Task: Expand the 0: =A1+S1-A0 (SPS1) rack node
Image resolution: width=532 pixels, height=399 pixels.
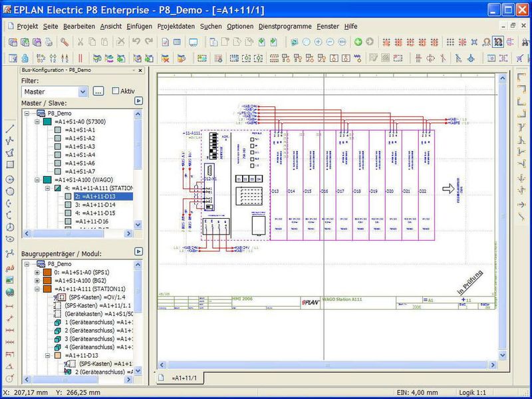Action: pyautogui.click(x=37, y=272)
